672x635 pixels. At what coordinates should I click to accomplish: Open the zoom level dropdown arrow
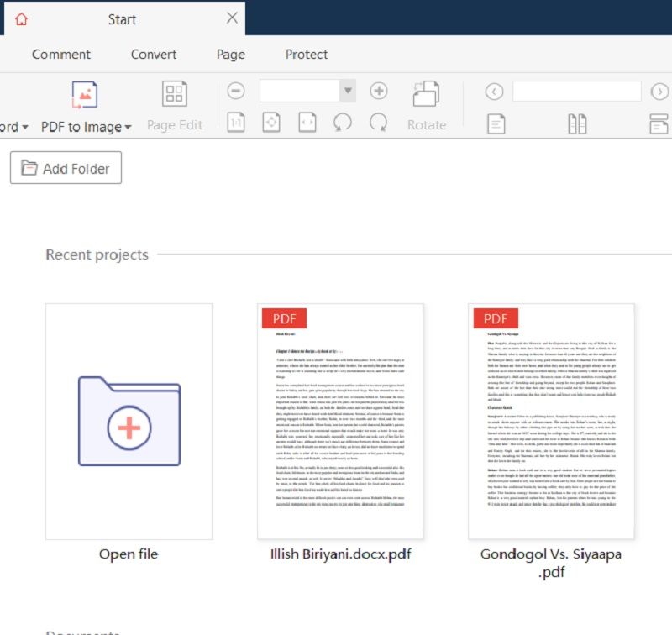point(347,91)
